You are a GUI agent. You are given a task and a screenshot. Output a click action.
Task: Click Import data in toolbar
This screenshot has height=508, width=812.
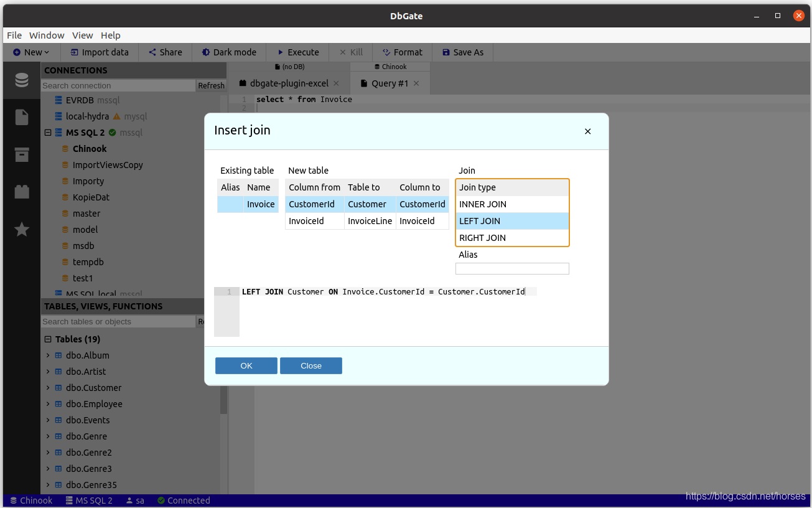tap(100, 52)
